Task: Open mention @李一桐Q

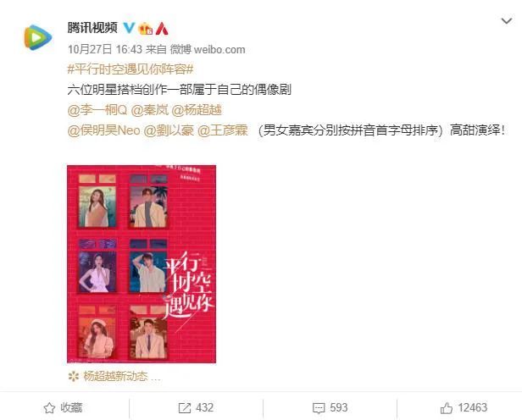Action: coord(97,110)
